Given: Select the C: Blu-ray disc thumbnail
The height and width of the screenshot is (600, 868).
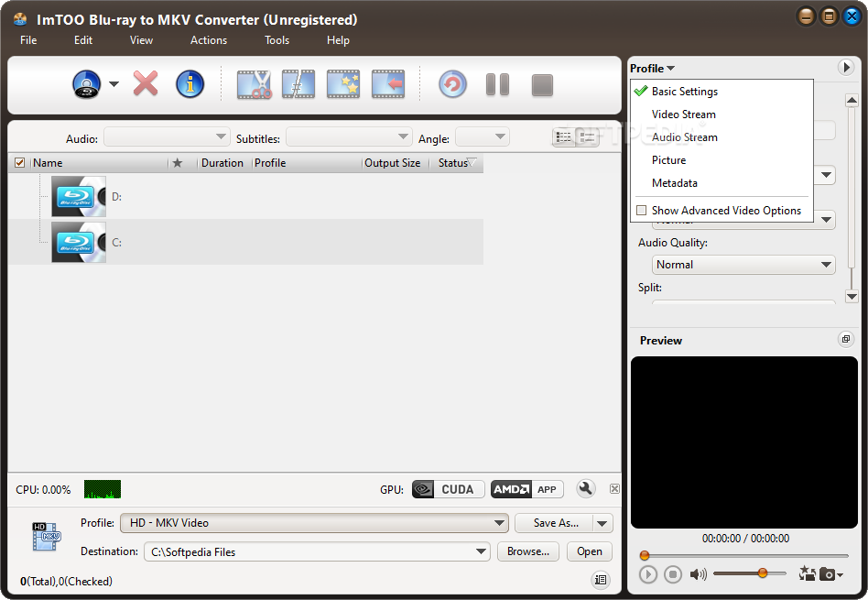Looking at the screenshot, I should 79,242.
